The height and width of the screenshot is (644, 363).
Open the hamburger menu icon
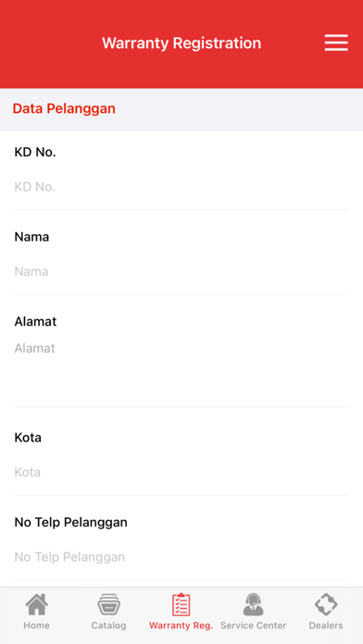[x=336, y=43]
